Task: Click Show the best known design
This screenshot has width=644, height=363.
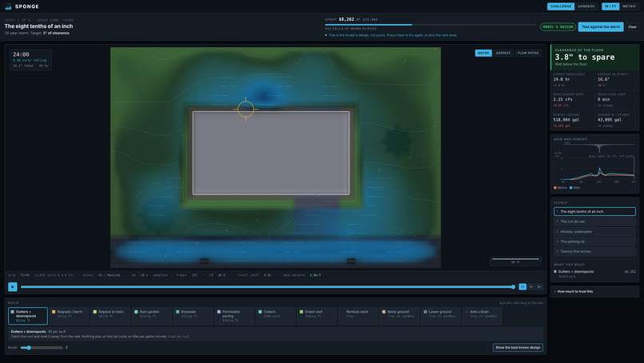Action: click(518, 347)
